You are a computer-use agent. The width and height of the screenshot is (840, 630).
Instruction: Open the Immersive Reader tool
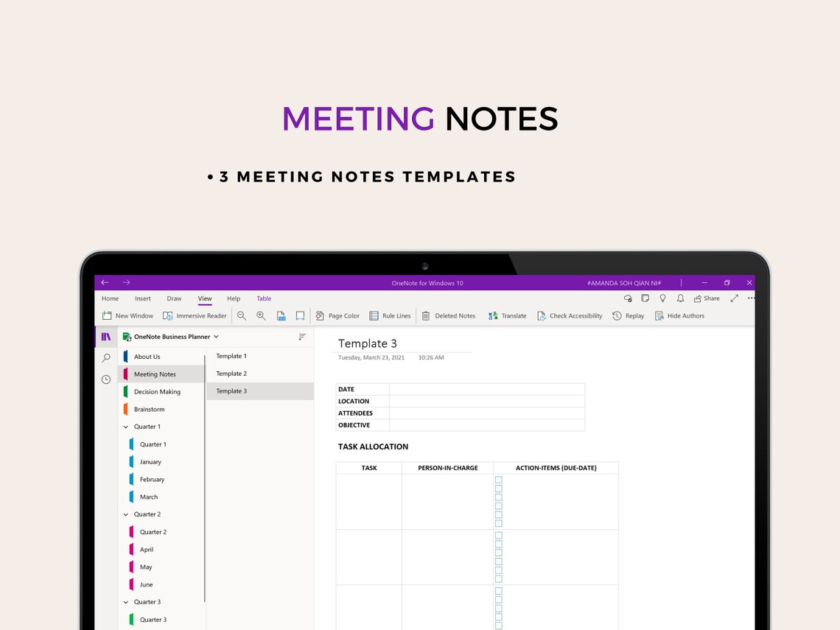pos(195,315)
